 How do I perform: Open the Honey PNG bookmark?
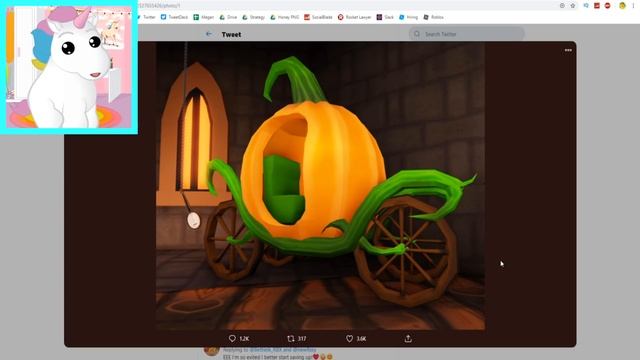coord(285,17)
